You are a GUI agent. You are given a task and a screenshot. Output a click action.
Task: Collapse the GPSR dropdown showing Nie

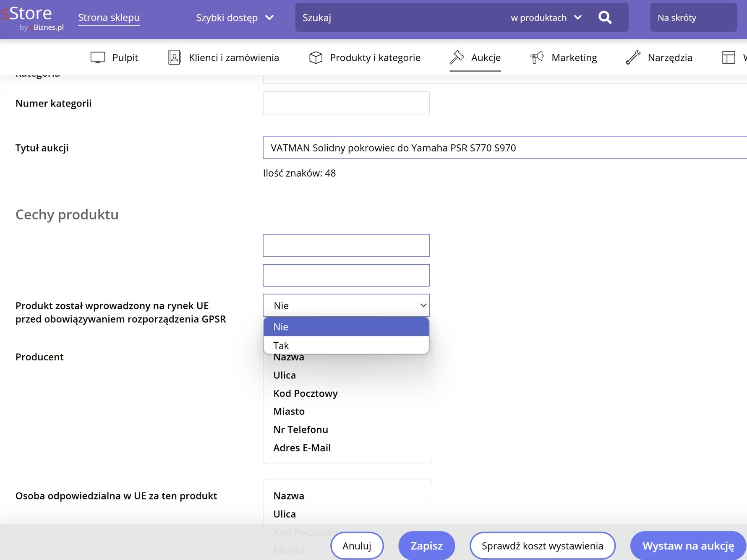(346, 305)
